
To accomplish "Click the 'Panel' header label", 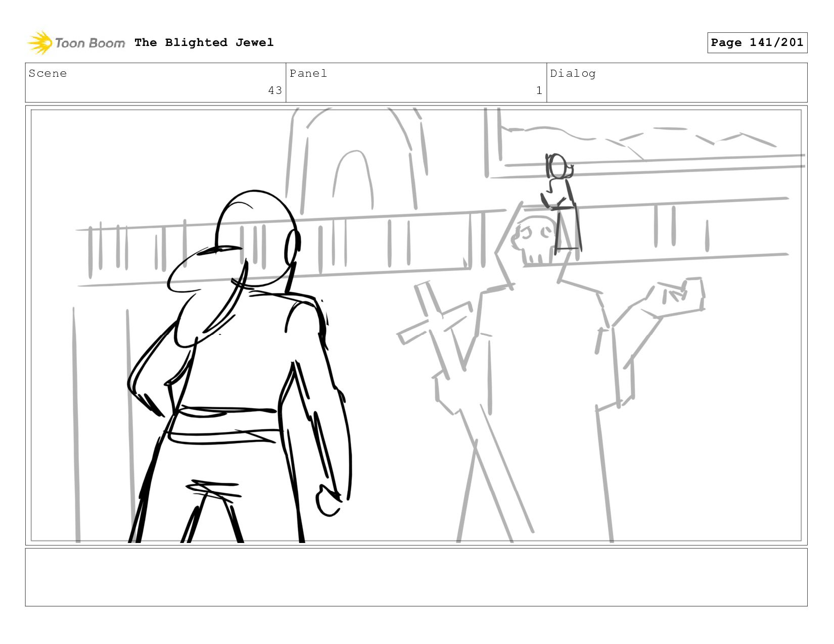I will point(308,73).
